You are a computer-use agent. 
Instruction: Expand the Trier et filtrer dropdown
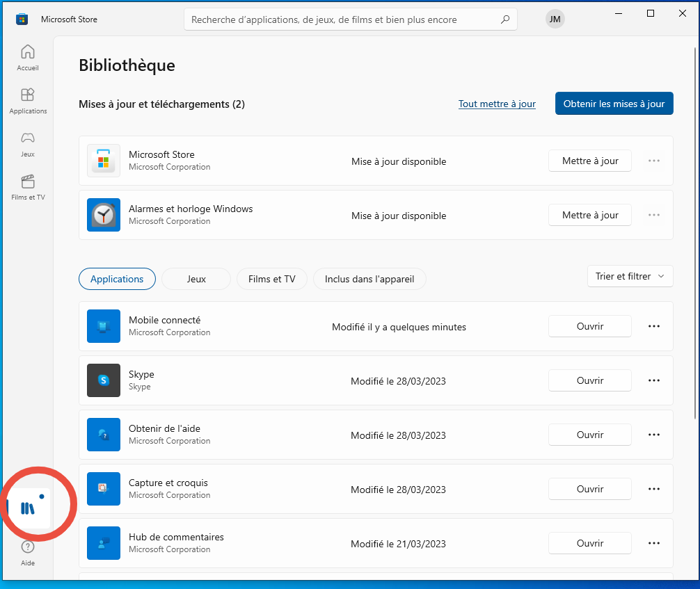click(x=630, y=276)
